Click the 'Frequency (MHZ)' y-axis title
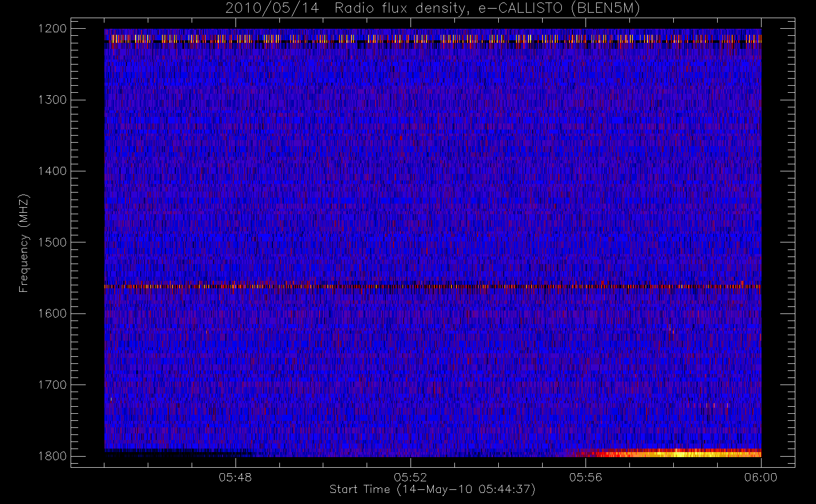The height and width of the screenshot is (504, 816). pyautogui.click(x=24, y=243)
